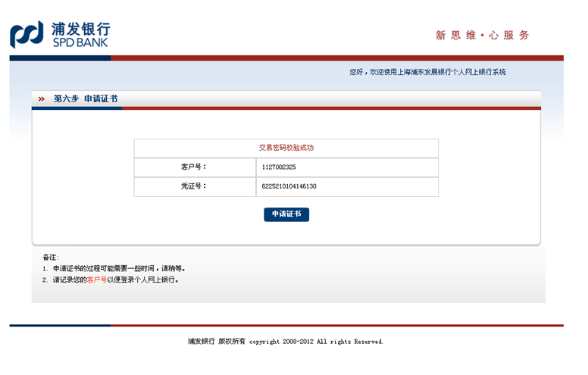Click the 凭证号 row label

click(193, 186)
